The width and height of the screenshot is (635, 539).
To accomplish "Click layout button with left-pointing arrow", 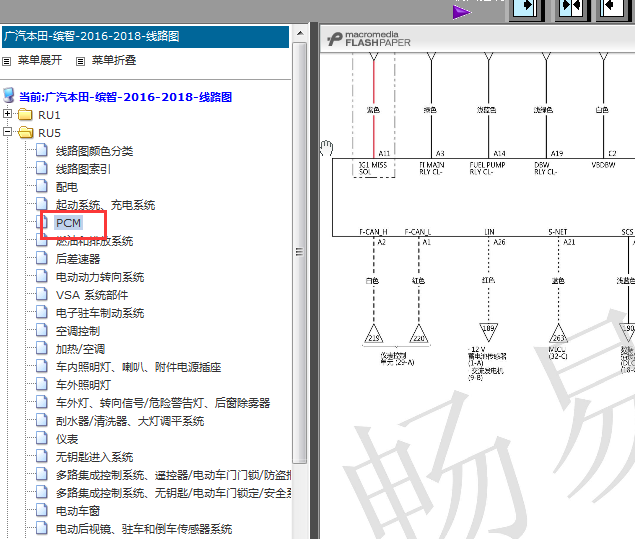I will (x=612, y=8).
